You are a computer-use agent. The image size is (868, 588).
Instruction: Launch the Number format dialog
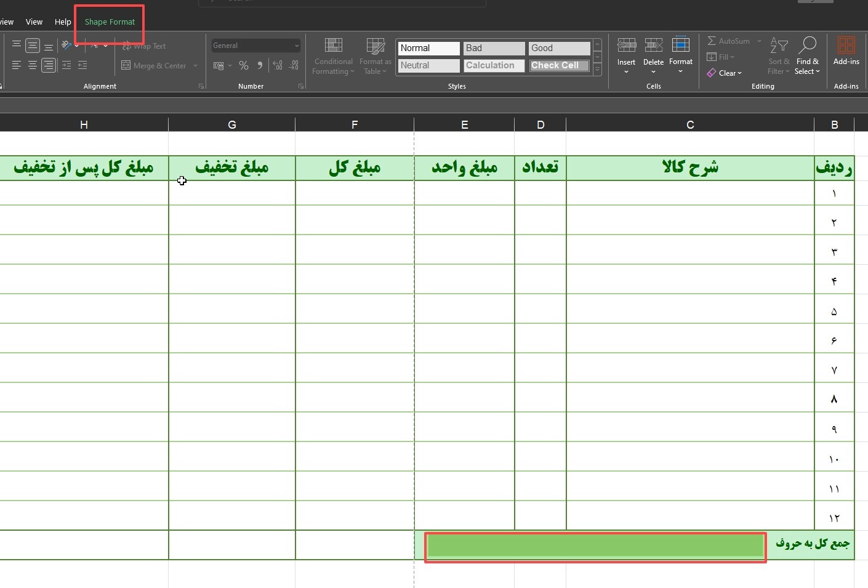coord(301,86)
